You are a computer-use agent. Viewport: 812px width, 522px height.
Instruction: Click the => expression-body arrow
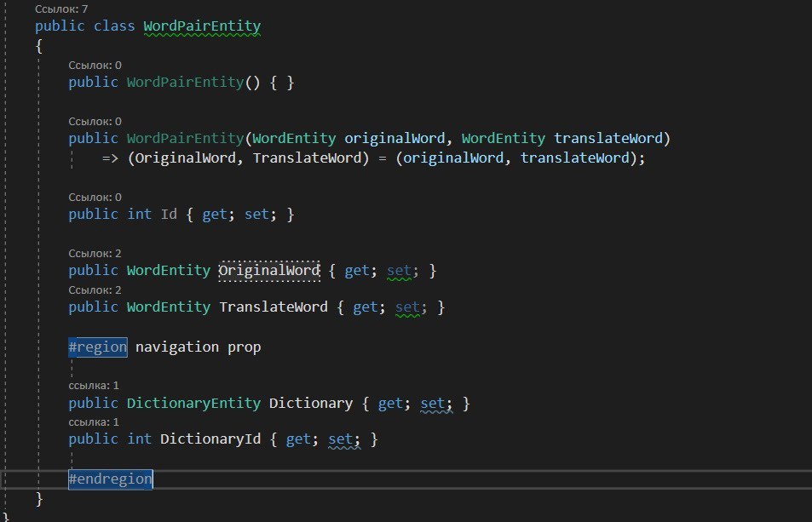(110, 158)
